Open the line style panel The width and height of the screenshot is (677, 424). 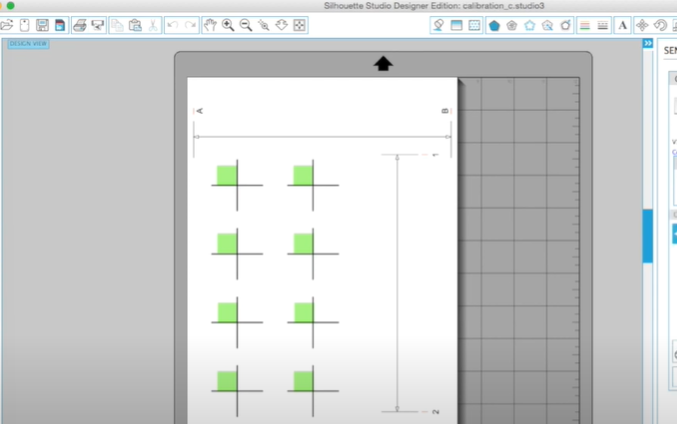(603, 25)
